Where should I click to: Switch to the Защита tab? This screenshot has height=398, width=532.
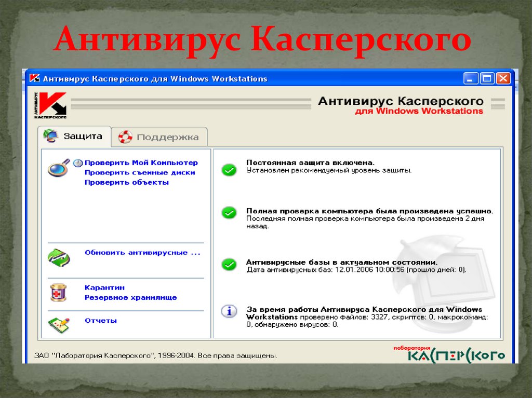point(74,136)
